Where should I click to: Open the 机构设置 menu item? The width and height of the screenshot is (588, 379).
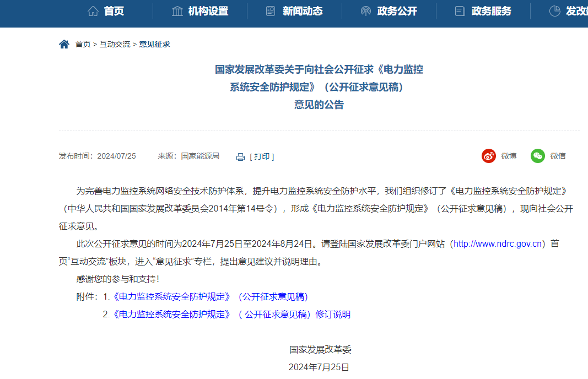click(208, 11)
